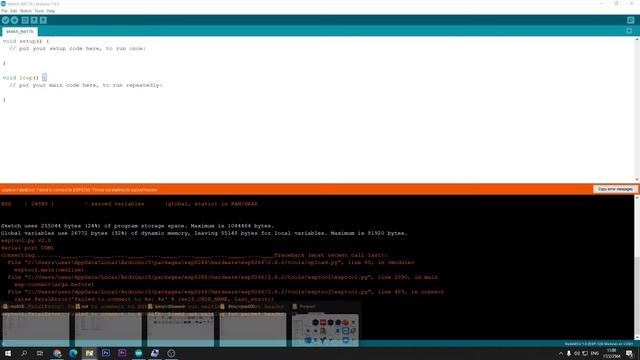This screenshot has height=360, width=640.
Task: Click the 'void loop()' code line
Action: (24, 78)
